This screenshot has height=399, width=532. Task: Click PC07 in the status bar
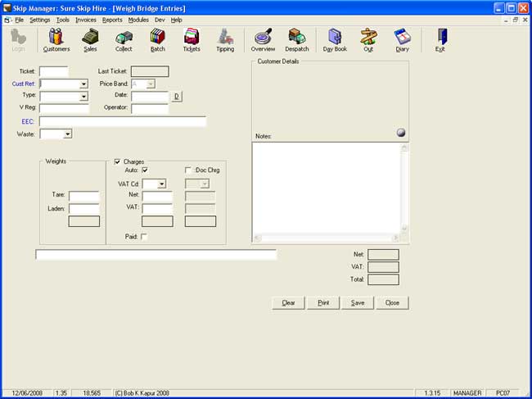point(503,393)
